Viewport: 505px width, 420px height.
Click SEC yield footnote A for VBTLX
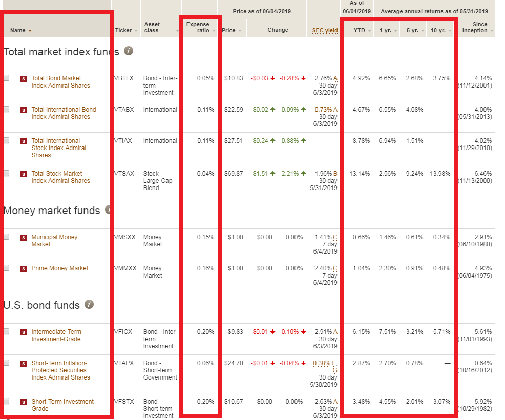click(x=335, y=78)
